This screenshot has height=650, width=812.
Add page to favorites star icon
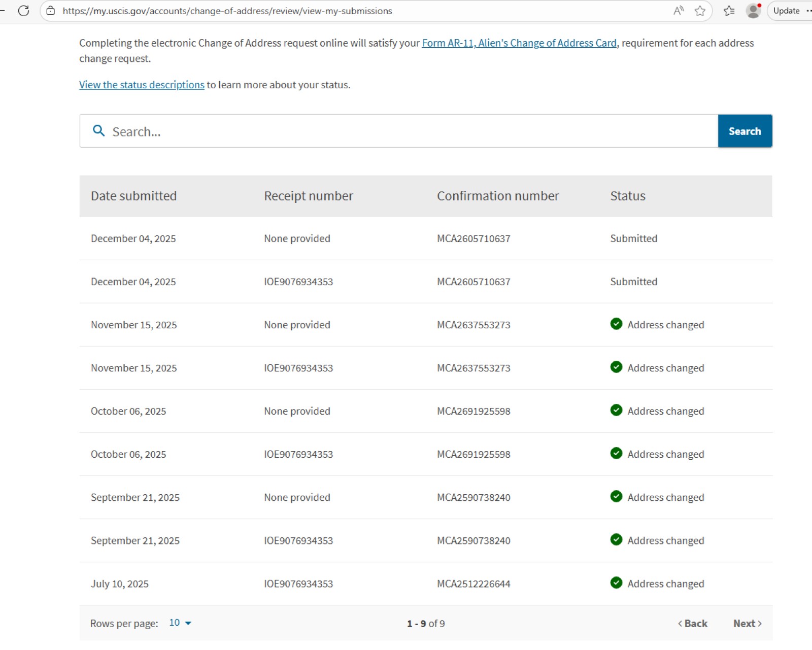click(x=700, y=11)
